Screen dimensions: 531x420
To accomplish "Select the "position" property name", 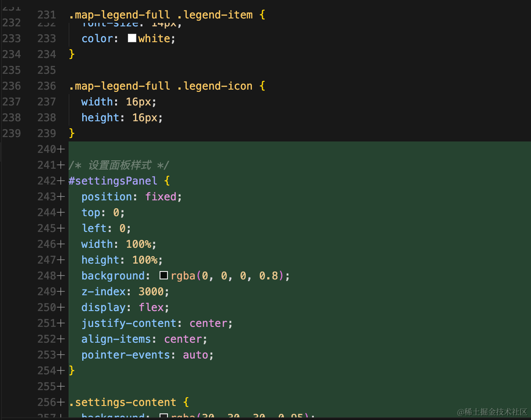I will point(106,196).
